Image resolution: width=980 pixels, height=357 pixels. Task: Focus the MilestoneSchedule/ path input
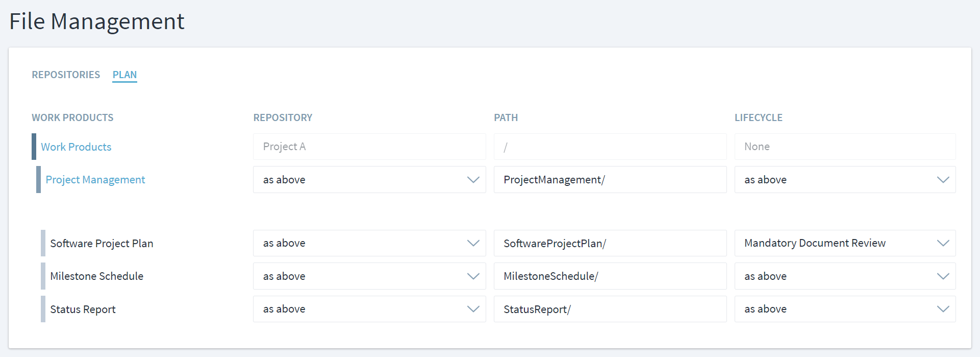point(610,276)
